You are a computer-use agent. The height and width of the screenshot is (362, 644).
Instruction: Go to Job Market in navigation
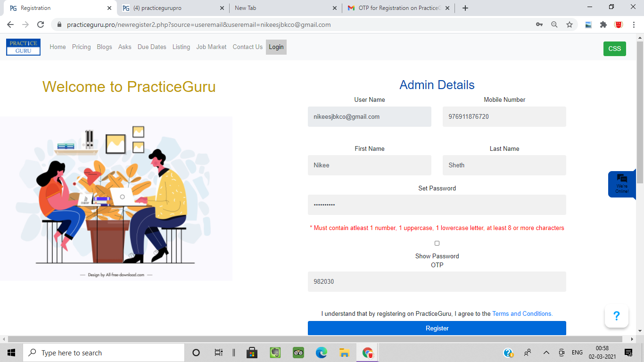[x=211, y=47]
